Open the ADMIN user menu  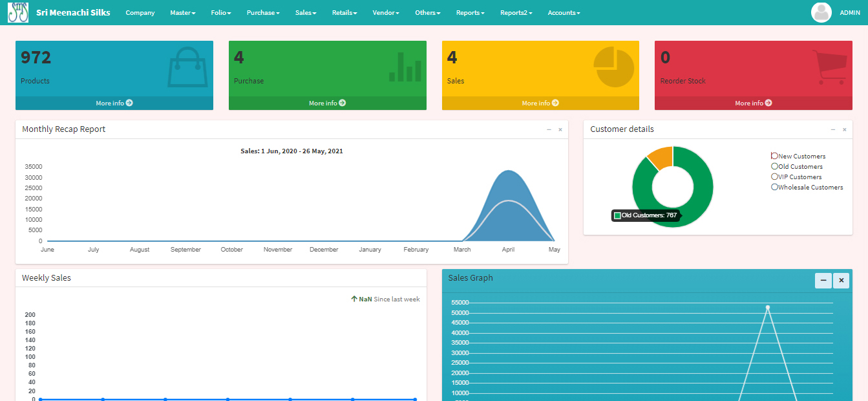coord(850,13)
